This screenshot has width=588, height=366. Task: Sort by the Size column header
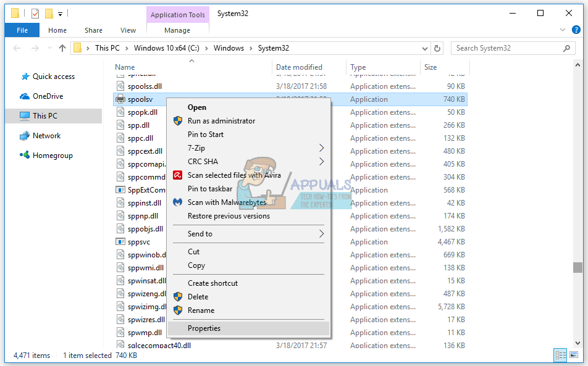(x=430, y=67)
